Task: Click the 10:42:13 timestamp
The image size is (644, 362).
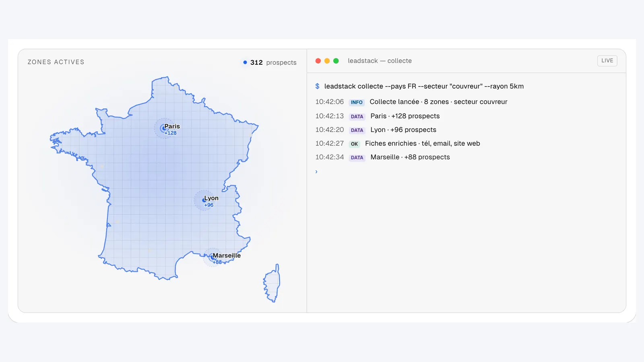Action: point(330,116)
